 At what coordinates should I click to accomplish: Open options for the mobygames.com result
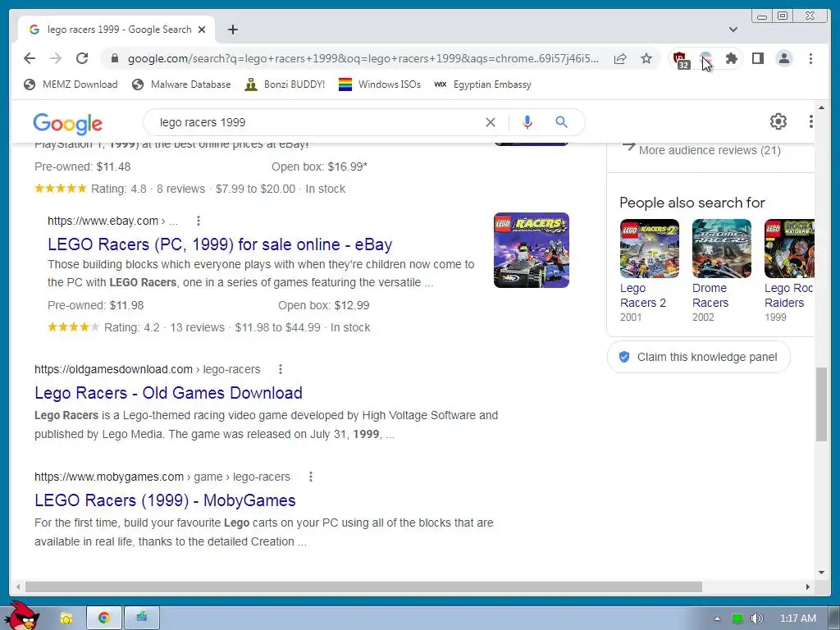tap(311, 477)
